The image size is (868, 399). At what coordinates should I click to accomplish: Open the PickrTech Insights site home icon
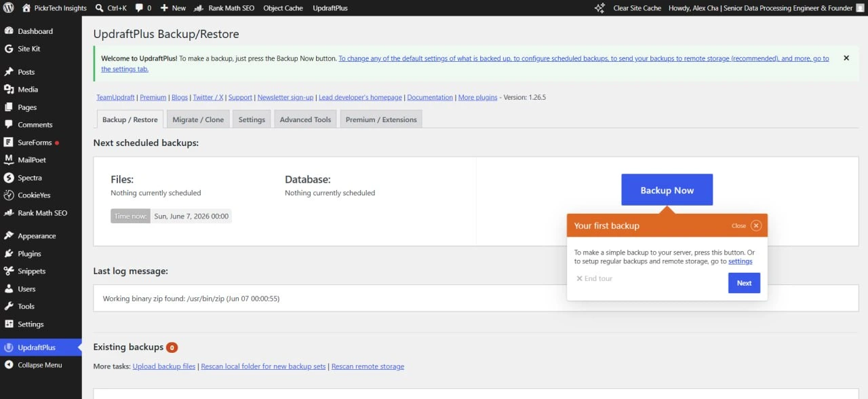pyautogui.click(x=26, y=8)
